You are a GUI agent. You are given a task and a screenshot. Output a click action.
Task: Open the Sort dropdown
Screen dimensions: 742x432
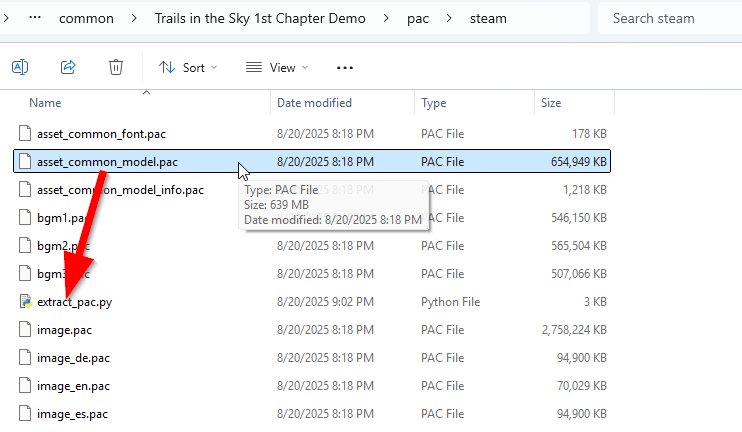click(188, 68)
